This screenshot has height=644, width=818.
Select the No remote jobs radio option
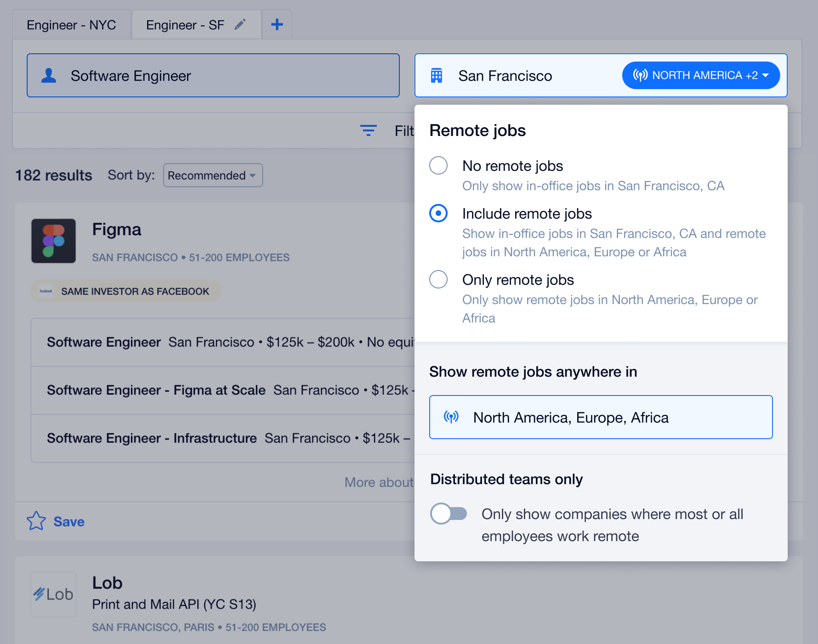click(x=438, y=165)
